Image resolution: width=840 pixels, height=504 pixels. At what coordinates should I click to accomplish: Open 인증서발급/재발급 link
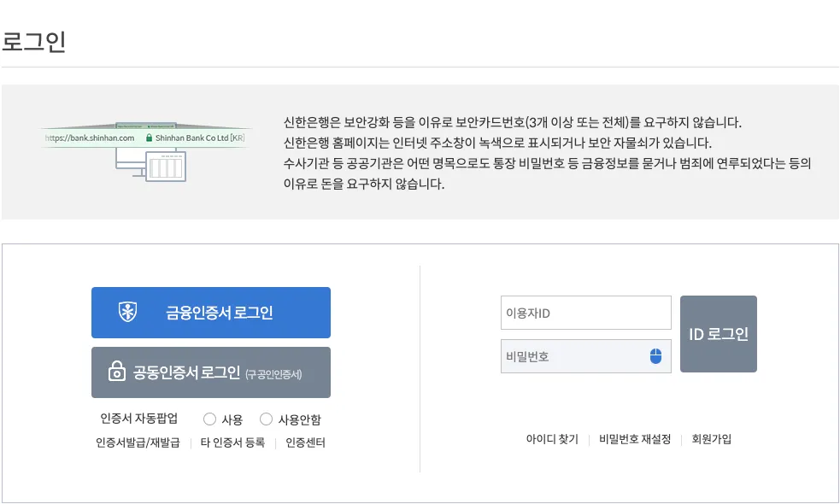(138, 442)
